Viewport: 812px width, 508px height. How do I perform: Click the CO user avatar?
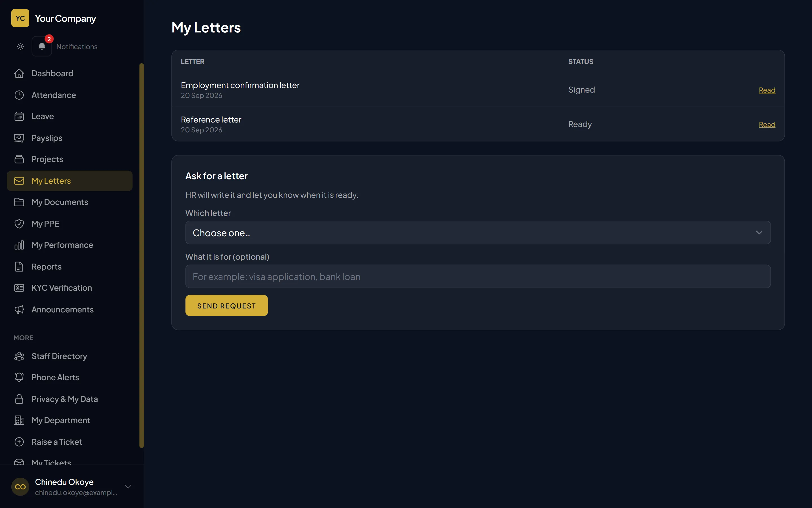click(20, 487)
